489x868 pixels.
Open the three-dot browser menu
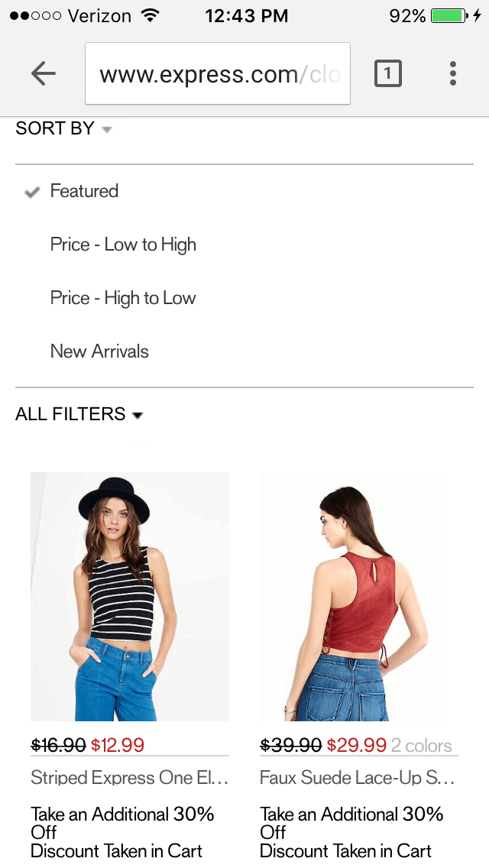(452, 73)
